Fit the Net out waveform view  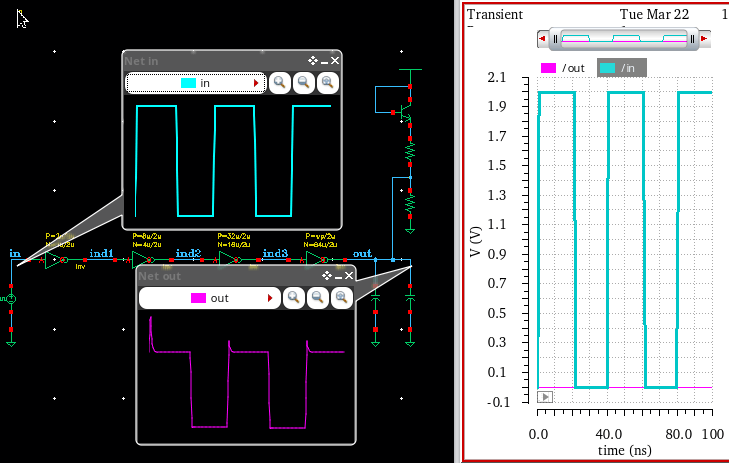[x=342, y=298]
